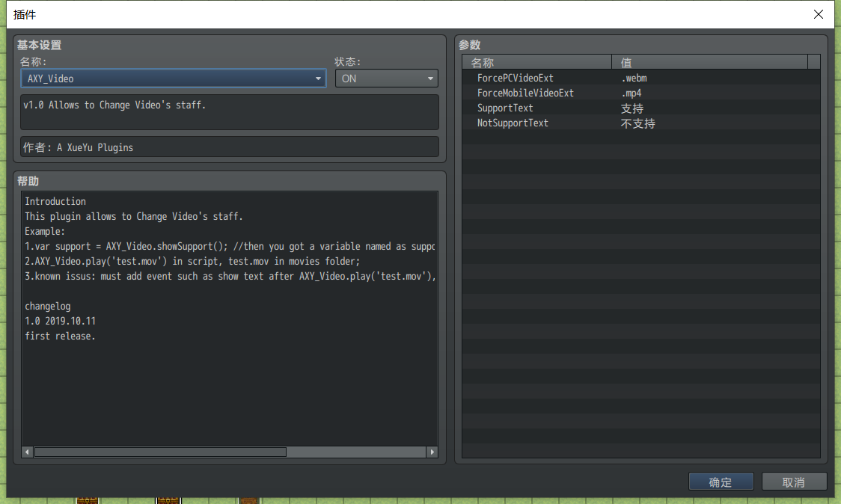
Task: Click the Introduction line in help
Action: pos(55,202)
